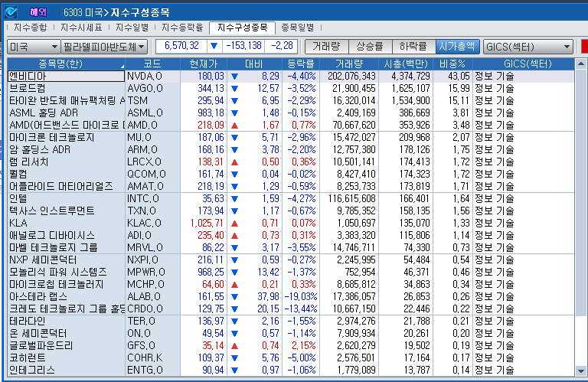The image size is (588, 382).
Task: Click scrollbar down arrow of stock table
Action: pyautogui.click(x=581, y=371)
